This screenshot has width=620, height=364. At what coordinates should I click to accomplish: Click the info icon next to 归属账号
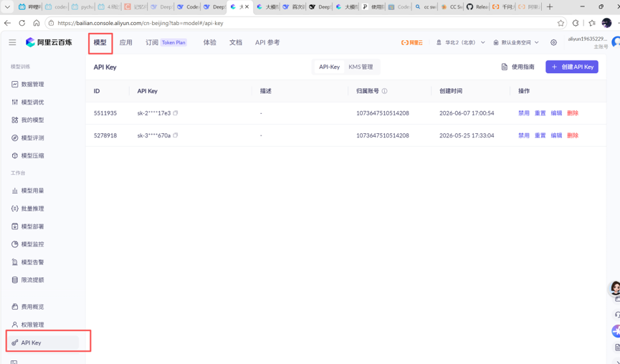tap(384, 91)
